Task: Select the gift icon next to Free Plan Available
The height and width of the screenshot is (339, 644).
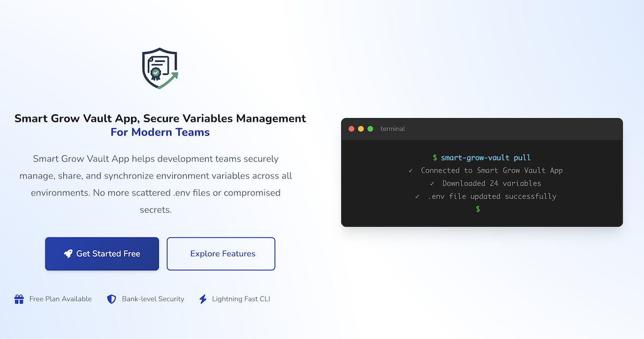Action: pyautogui.click(x=20, y=299)
